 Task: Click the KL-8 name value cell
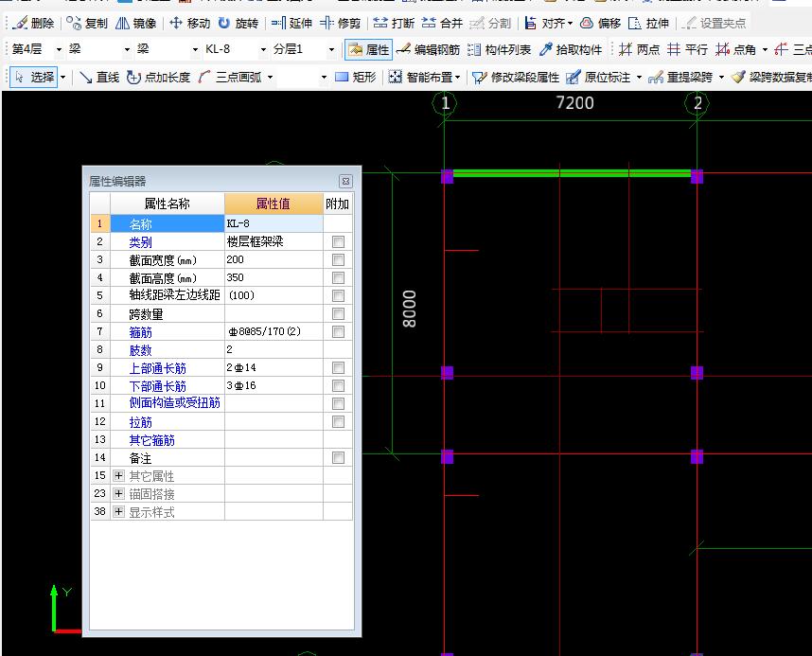274,223
